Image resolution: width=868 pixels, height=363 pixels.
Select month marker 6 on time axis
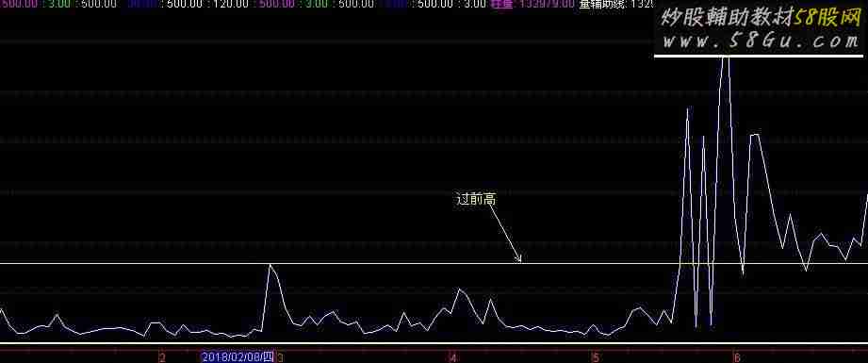pos(736,358)
